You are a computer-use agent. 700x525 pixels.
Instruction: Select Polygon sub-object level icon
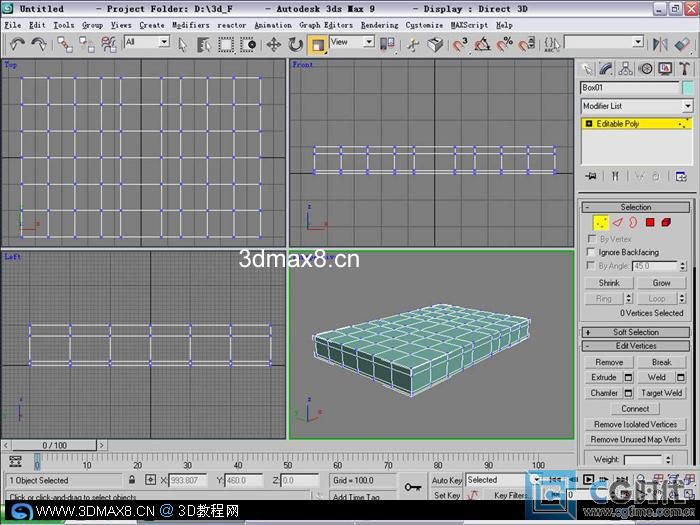pyautogui.click(x=650, y=222)
